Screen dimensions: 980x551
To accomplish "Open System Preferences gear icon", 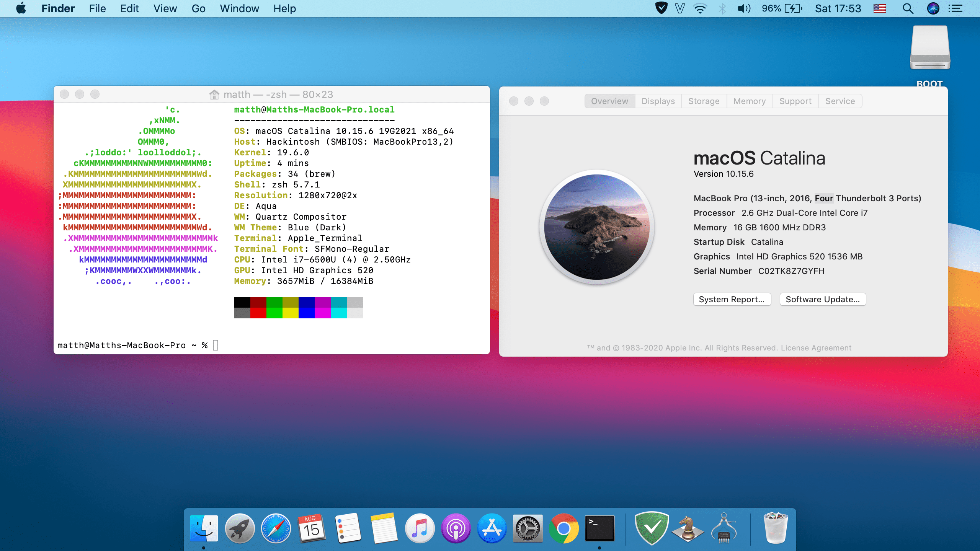I will pos(528,529).
